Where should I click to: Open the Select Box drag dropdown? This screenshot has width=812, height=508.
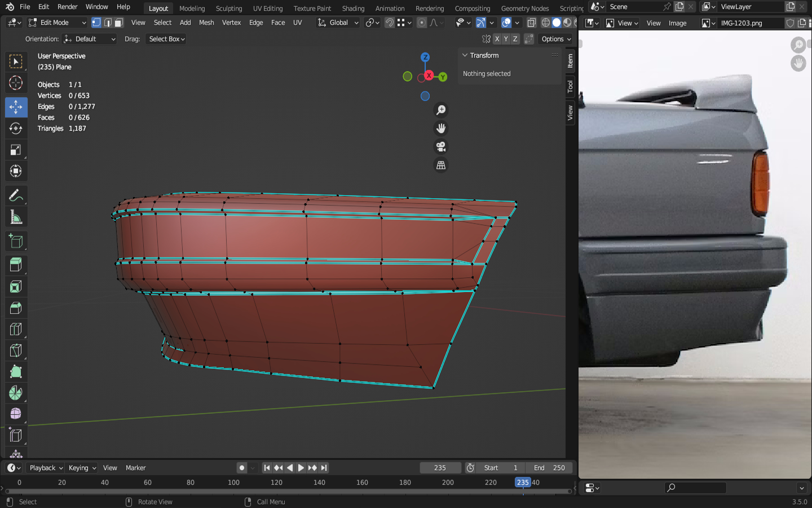click(167, 39)
